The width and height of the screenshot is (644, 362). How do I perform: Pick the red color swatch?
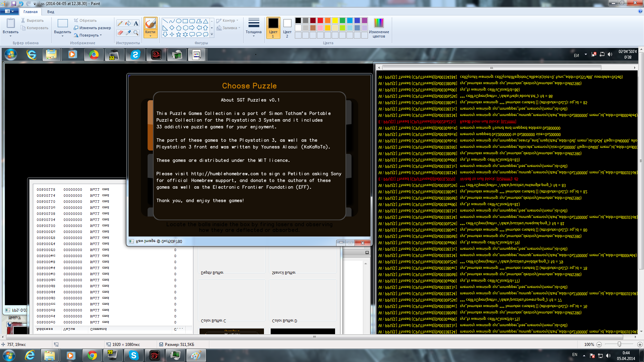tap(320, 20)
